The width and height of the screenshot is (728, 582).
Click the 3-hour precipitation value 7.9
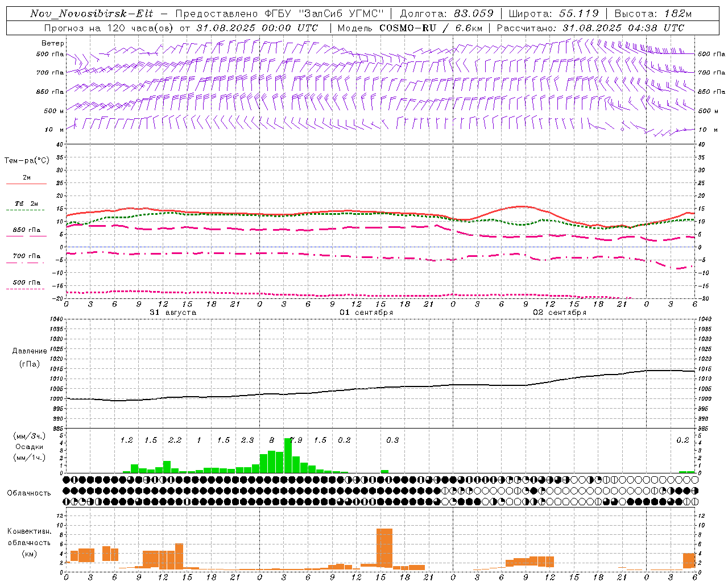(x=296, y=440)
